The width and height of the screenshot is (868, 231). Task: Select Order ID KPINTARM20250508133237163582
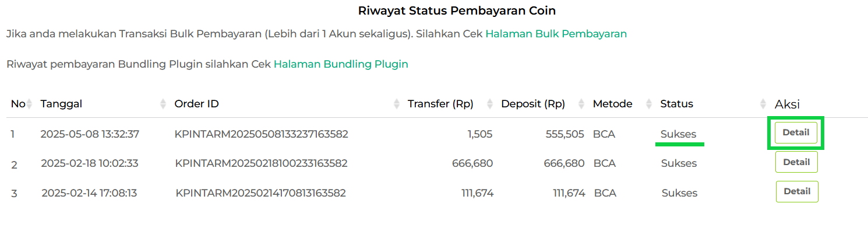click(262, 134)
